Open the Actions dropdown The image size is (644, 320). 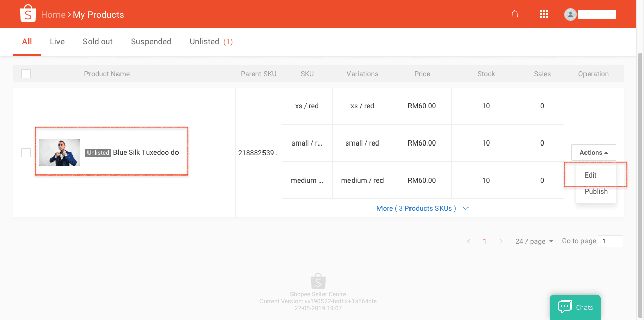click(594, 153)
